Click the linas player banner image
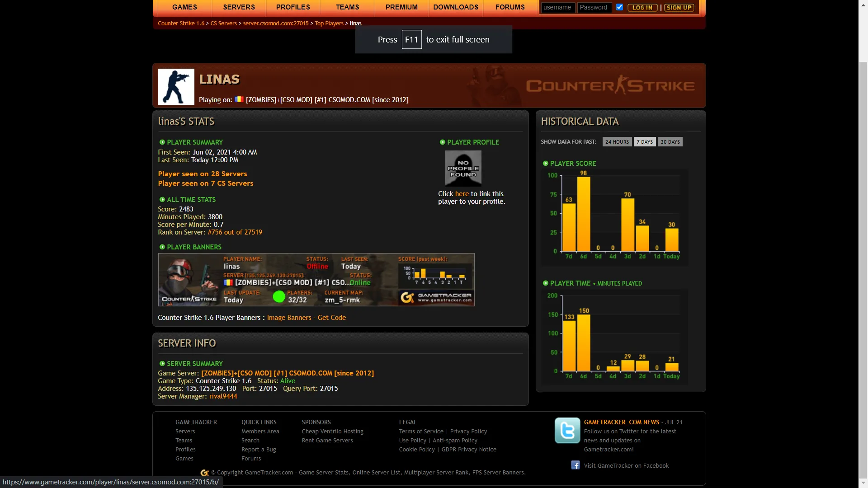Screen dimensions: 868x488 click(316, 280)
